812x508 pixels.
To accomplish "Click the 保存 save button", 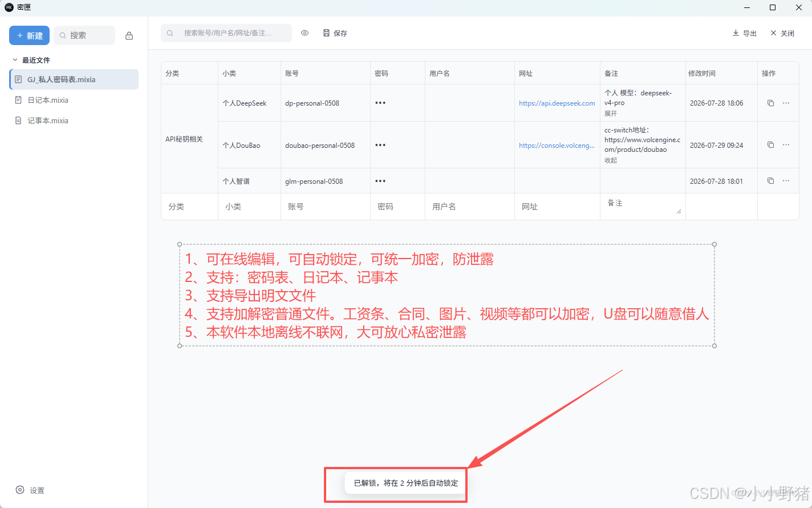I will [335, 33].
